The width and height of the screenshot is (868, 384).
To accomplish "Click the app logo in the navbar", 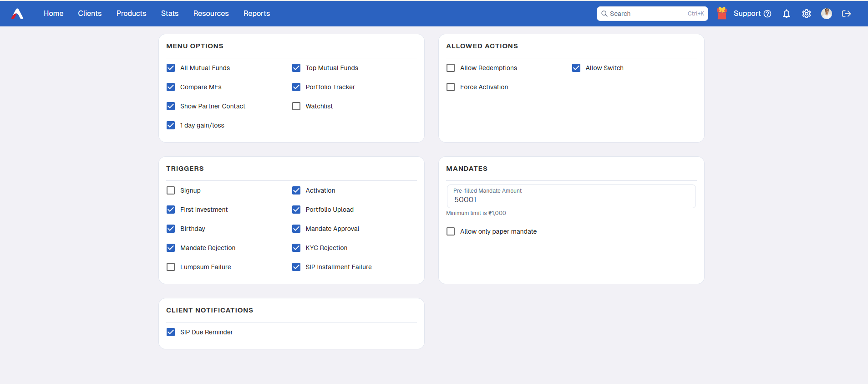I will tap(17, 14).
